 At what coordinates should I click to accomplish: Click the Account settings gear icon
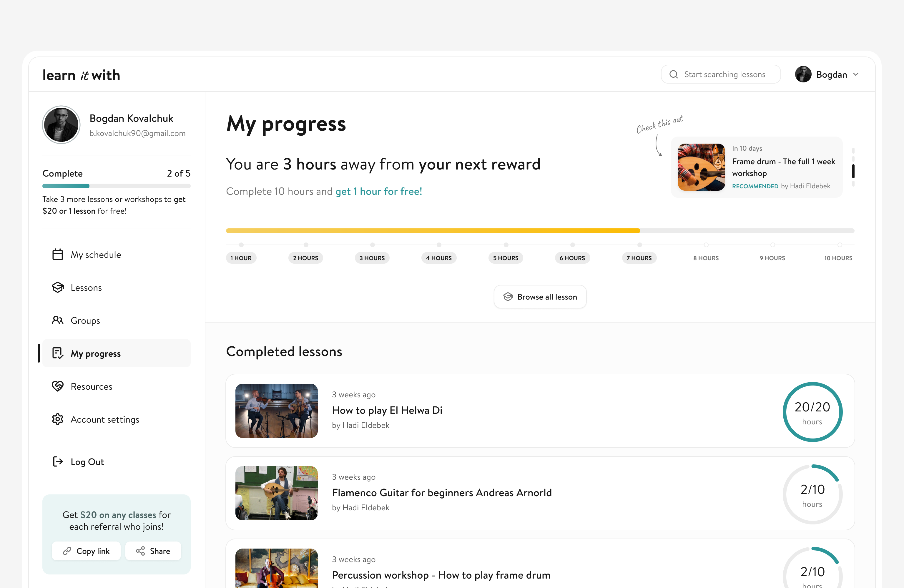pyautogui.click(x=57, y=419)
